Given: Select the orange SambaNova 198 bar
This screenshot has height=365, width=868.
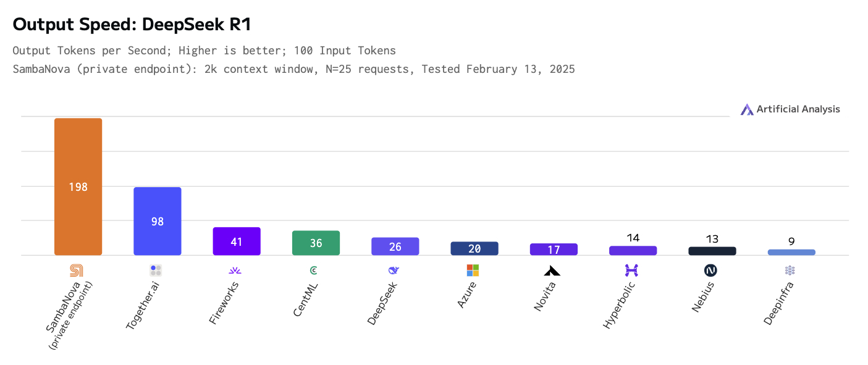Looking at the screenshot, I should [78, 187].
